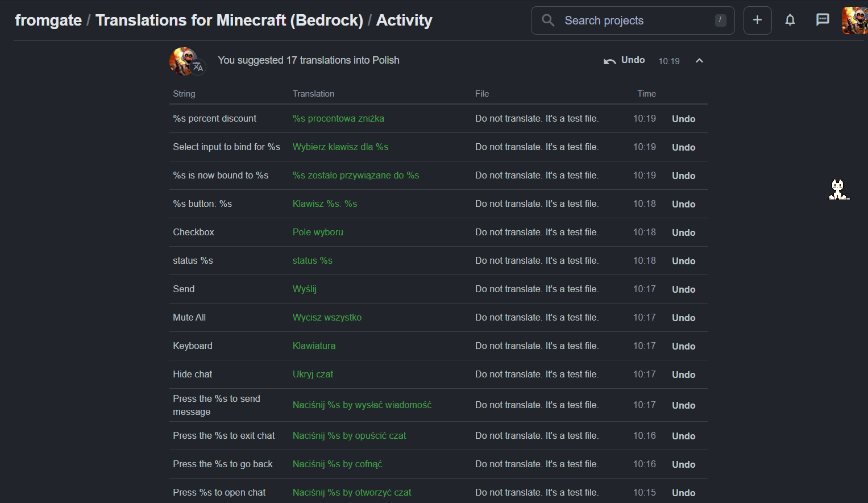
Task: Undo the Mute All translation
Action: [x=683, y=318]
